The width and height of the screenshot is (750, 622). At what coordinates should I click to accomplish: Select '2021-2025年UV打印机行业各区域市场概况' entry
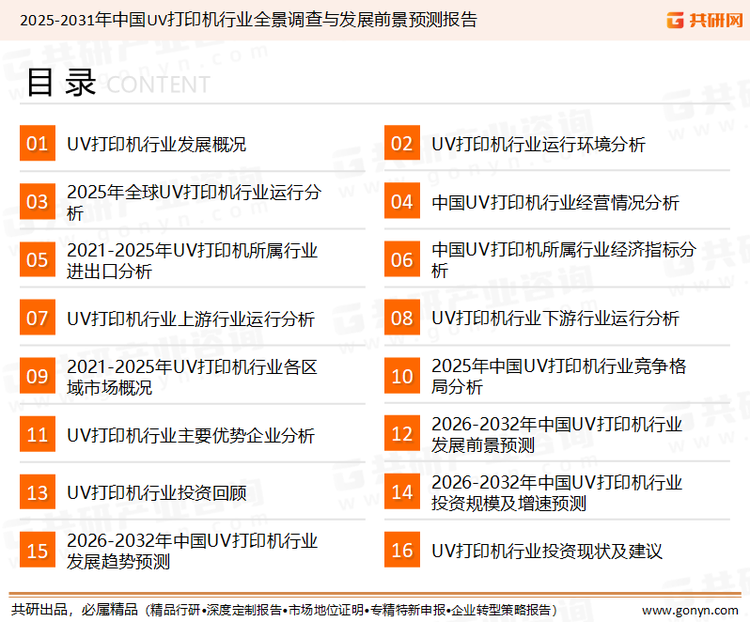pos(192,377)
